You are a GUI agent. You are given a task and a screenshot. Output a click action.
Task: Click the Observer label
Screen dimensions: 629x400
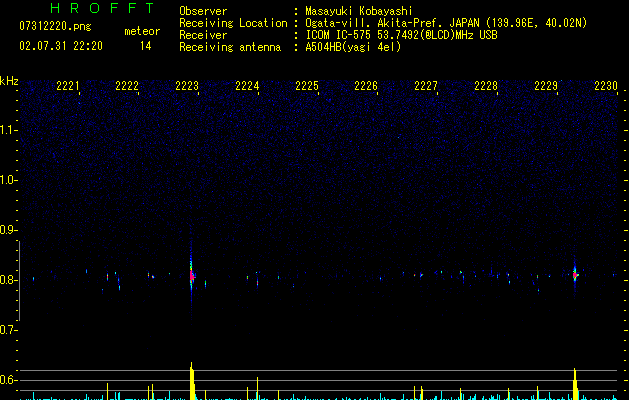pos(203,11)
